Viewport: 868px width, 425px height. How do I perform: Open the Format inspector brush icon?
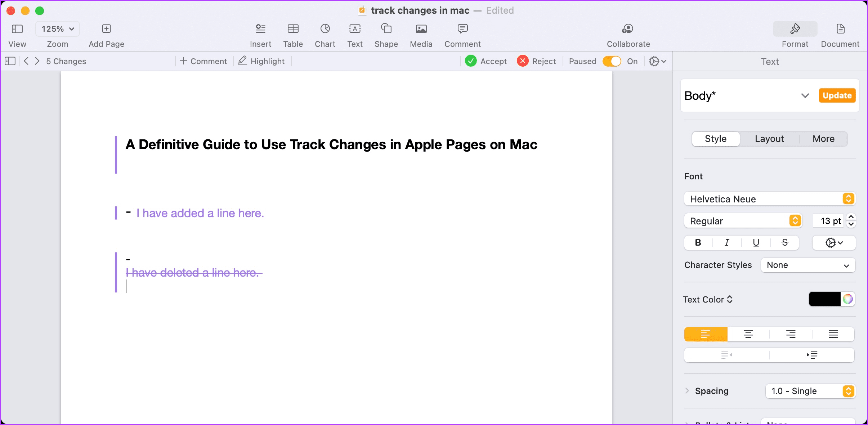pyautogui.click(x=795, y=29)
